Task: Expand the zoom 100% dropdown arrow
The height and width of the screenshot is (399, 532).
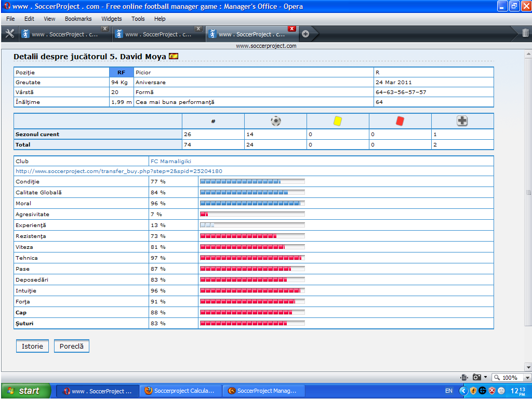Action: [x=527, y=377]
